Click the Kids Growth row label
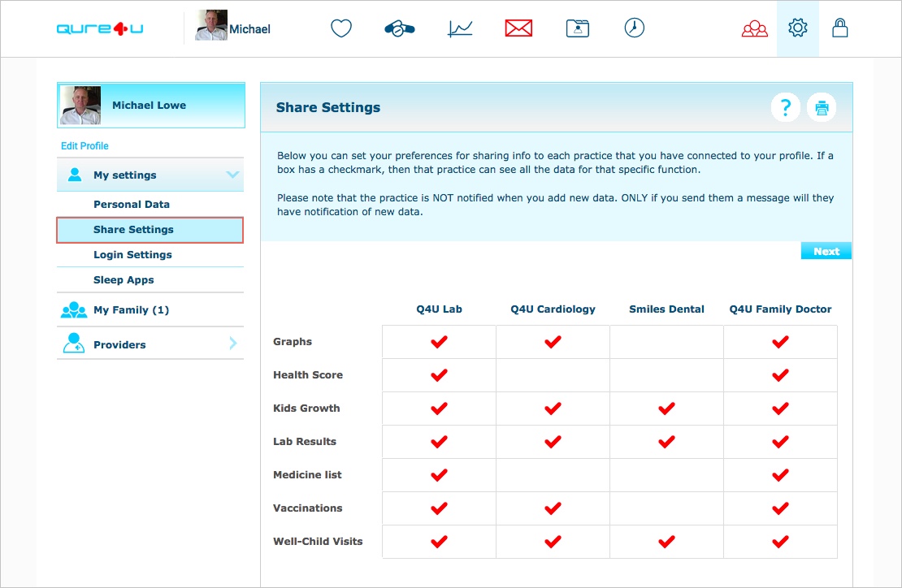This screenshot has width=902, height=588. coord(306,408)
